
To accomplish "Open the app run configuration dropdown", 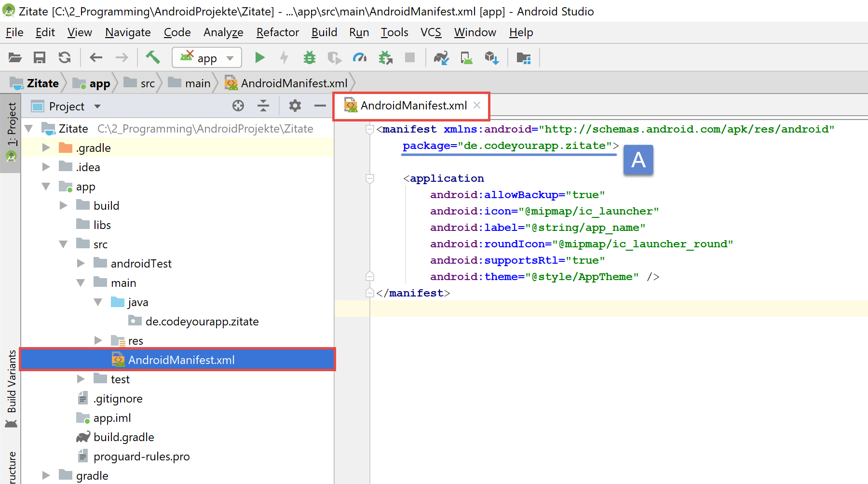I will (207, 58).
